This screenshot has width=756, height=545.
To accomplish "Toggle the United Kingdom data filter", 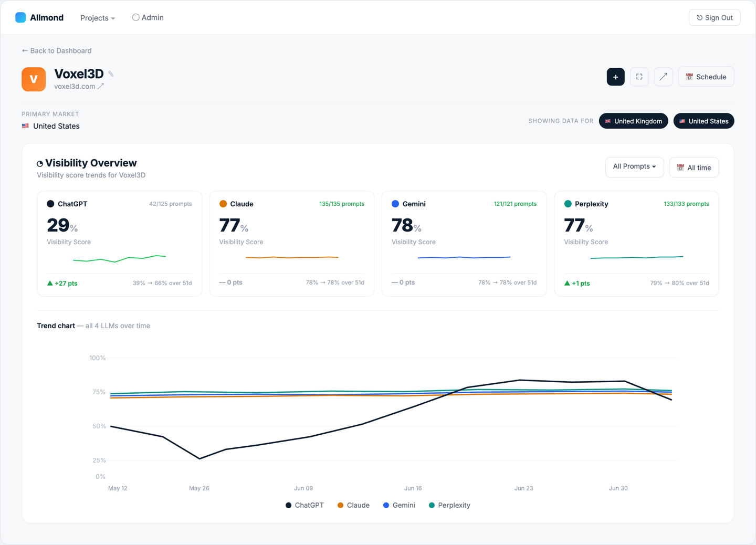I will click(634, 121).
